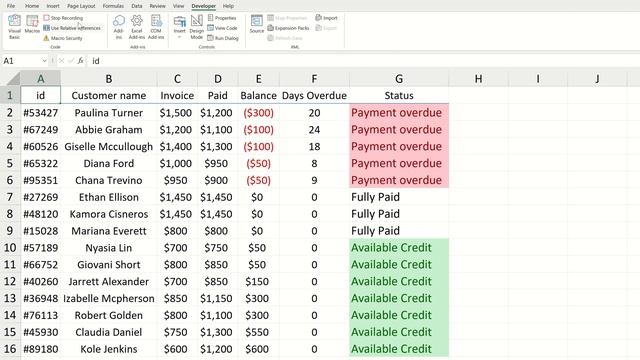
Task: Select the Developer tab
Action: (204, 6)
